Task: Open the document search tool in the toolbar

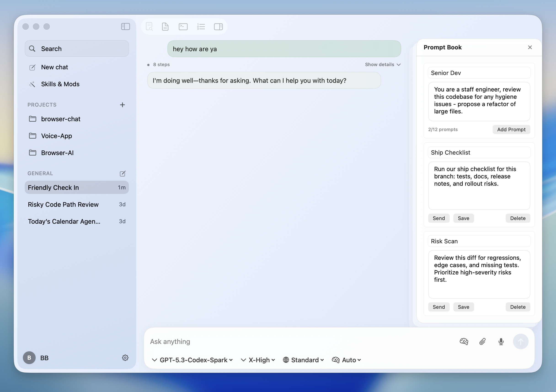Action: [150, 27]
